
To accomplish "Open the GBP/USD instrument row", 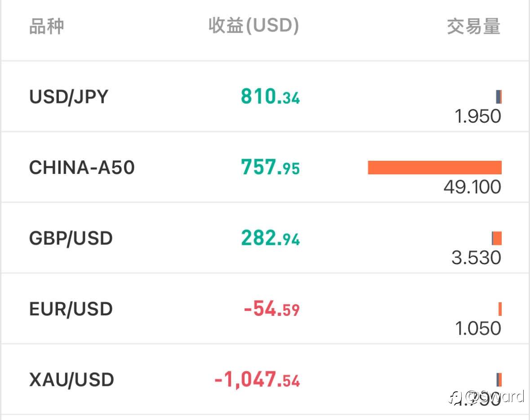I will pos(71,238).
